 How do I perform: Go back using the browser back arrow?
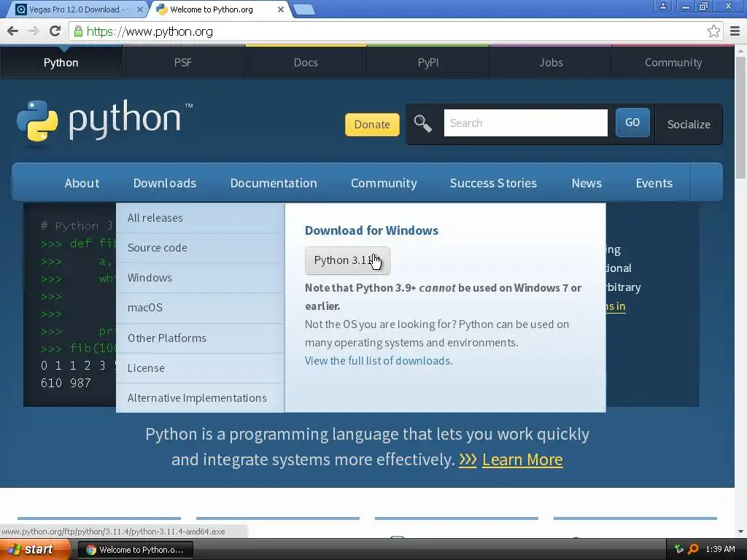[13, 31]
